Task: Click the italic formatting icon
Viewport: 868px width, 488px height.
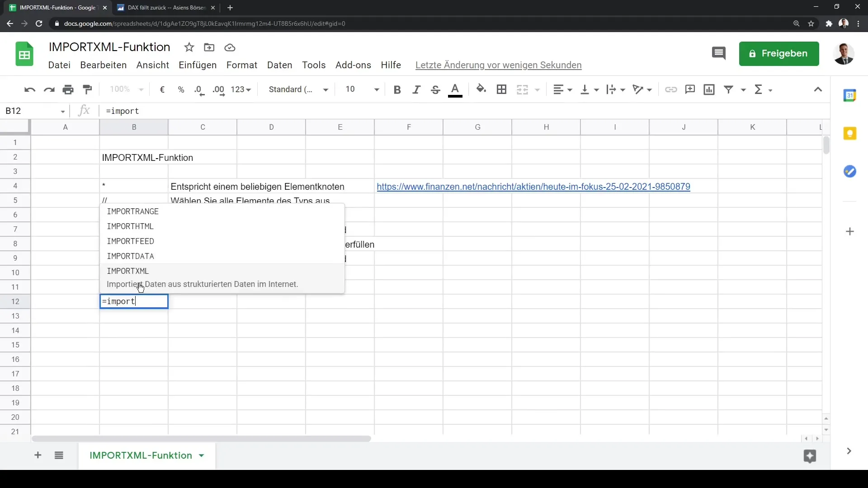Action: pyautogui.click(x=416, y=89)
